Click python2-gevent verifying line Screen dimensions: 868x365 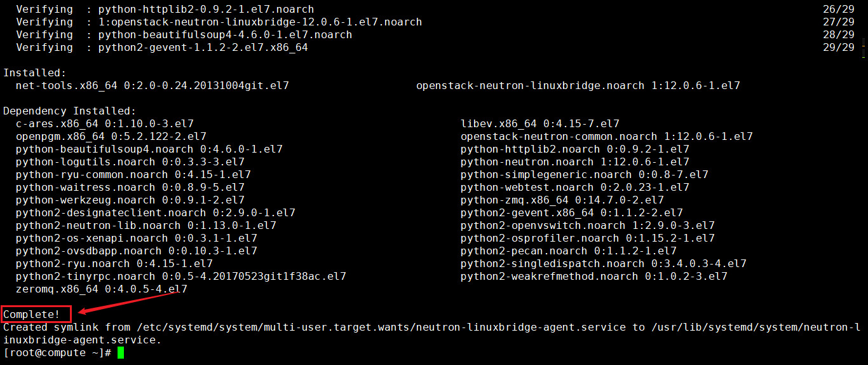162,47
